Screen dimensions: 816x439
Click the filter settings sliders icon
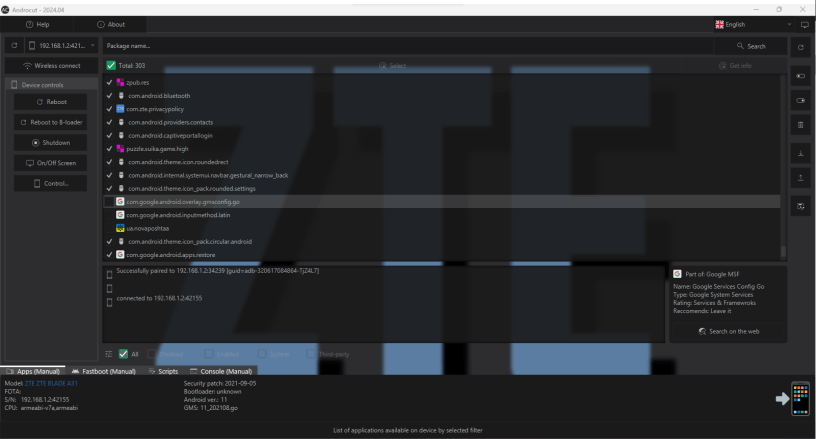point(108,354)
